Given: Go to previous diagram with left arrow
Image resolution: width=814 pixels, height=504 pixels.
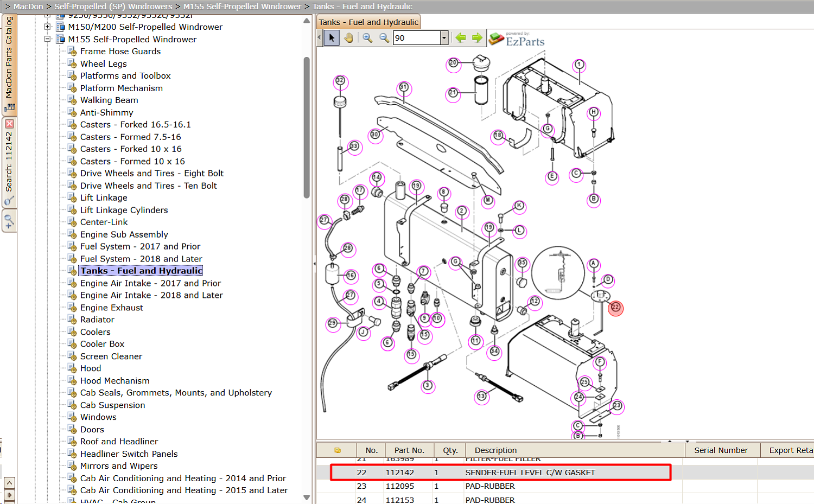Looking at the screenshot, I should click(461, 37).
